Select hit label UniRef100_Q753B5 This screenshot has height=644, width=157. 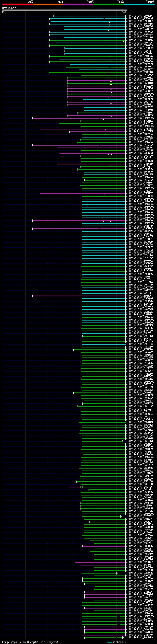point(141,357)
